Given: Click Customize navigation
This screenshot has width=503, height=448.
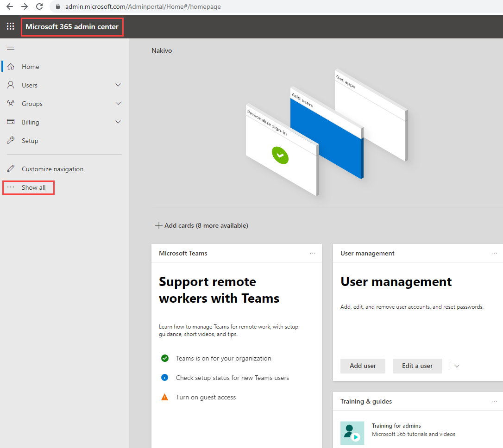Looking at the screenshot, I should click(52, 169).
